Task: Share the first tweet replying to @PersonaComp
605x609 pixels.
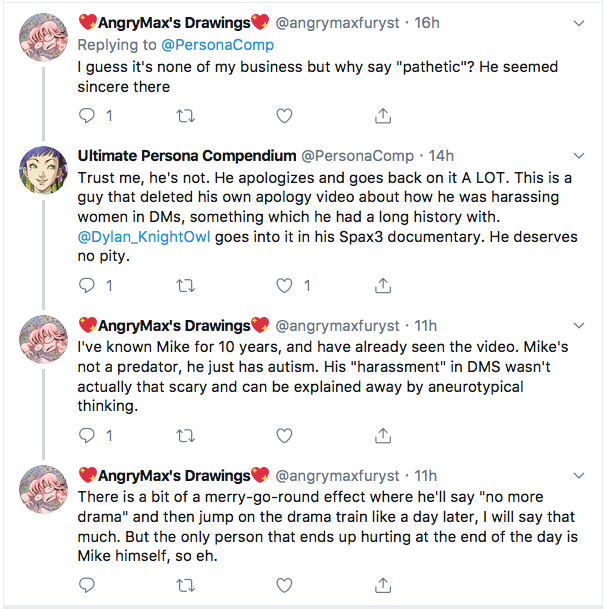Action: point(383,116)
